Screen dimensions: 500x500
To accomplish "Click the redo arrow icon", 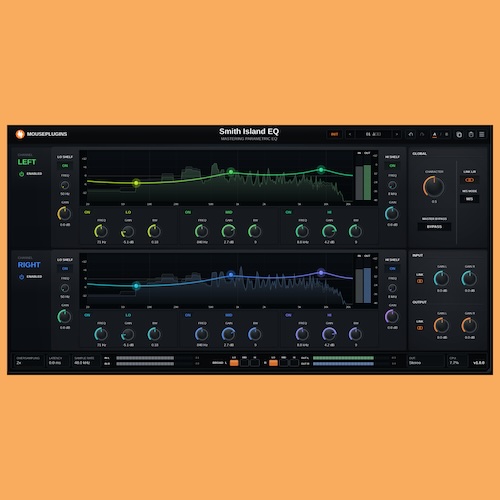I will pos(422,134).
